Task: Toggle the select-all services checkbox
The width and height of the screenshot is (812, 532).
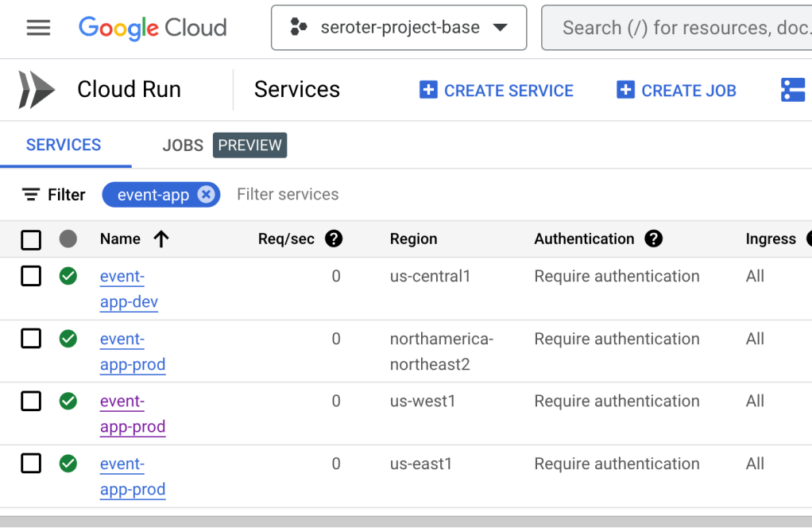Action: pos(31,239)
